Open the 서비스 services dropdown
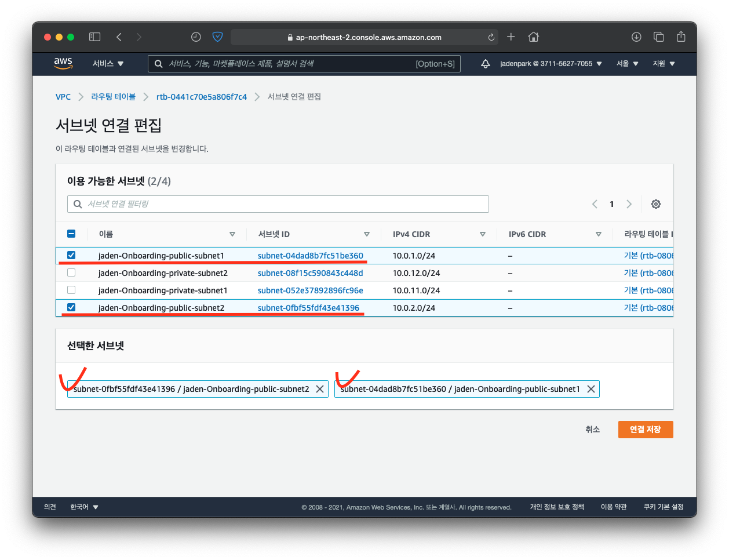The height and width of the screenshot is (560, 729). coord(108,64)
